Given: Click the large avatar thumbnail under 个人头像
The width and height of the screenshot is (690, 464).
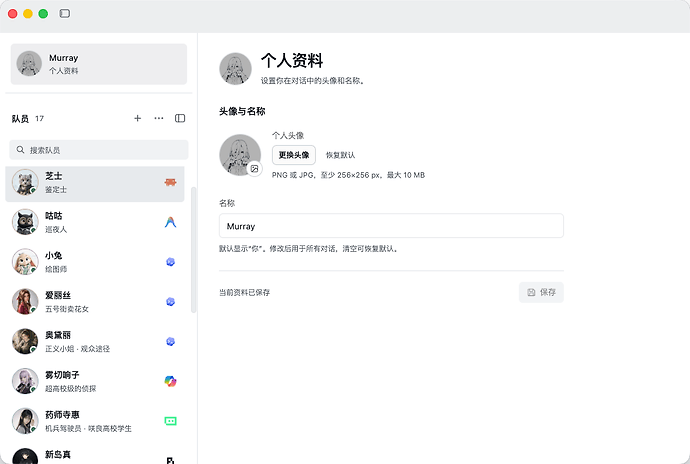Looking at the screenshot, I should click(240, 155).
